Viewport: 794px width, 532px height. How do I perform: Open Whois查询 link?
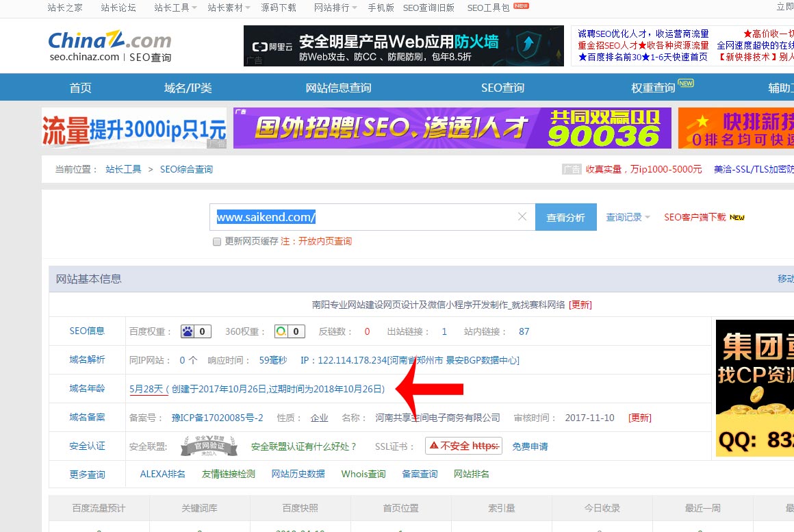(363, 474)
